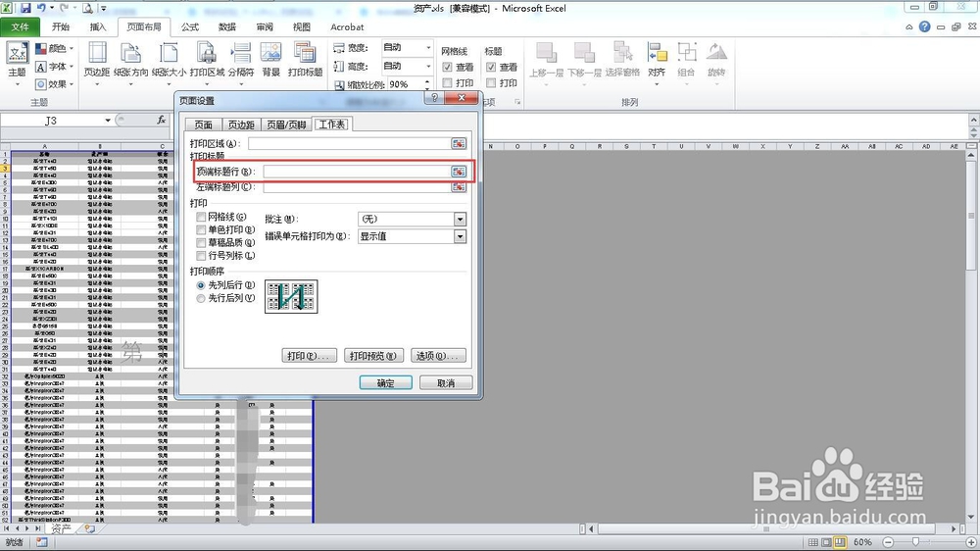Click the range selector icon for 左端标题列
The width and height of the screenshot is (980, 551).
click(459, 187)
